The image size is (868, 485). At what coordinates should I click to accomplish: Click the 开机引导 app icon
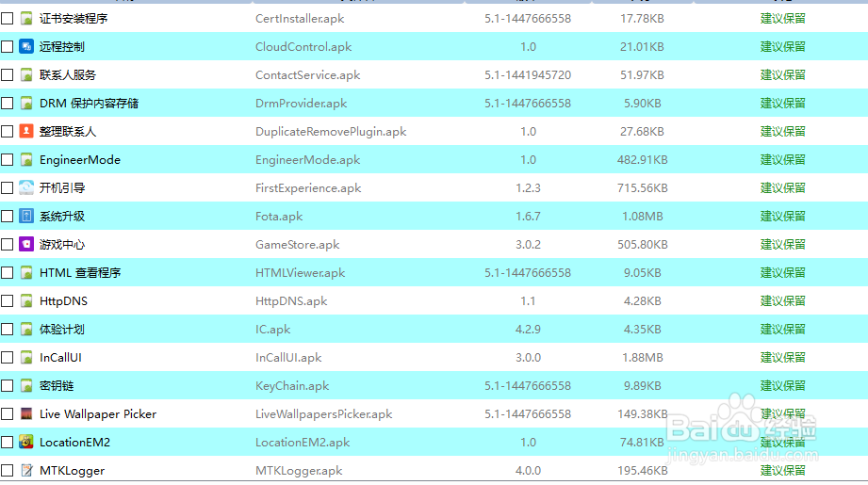click(26, 188)
